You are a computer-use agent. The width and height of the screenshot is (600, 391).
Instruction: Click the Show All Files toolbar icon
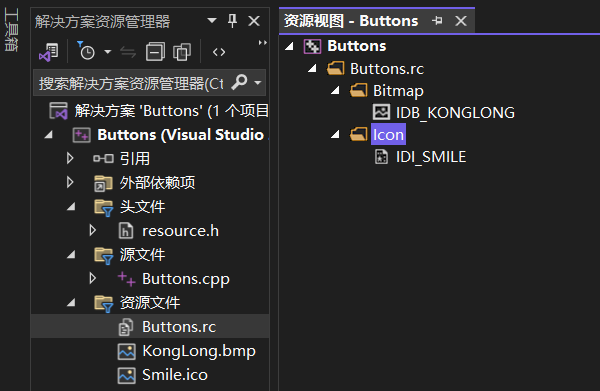click(182, 52)
